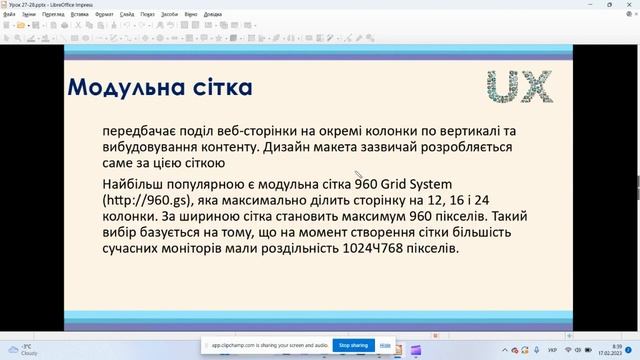Open the purple Clipchamp taskbar icon

coord(416,350)
